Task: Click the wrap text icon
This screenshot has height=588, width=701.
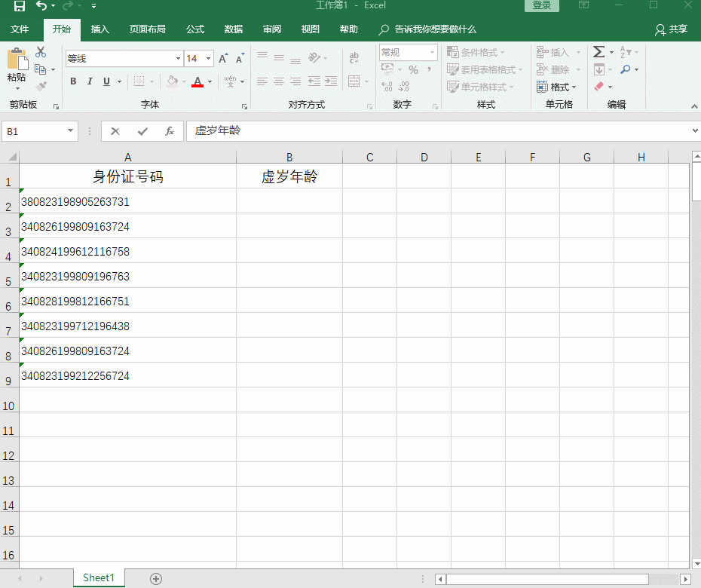Action: pyautogui.click(x=354, y=57)
